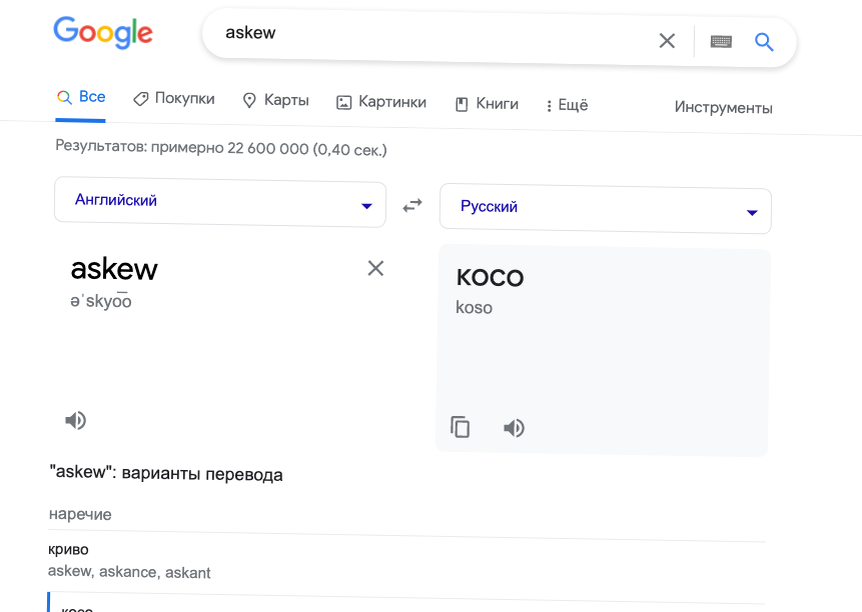
Task: Play Russian audio for косо
Action: coord(514,428)
